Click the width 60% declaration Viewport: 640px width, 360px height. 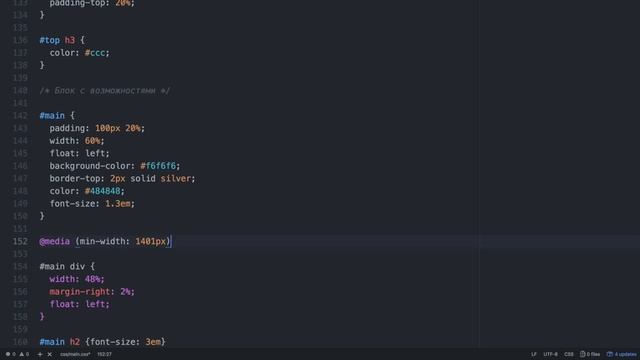coord(77,141)
